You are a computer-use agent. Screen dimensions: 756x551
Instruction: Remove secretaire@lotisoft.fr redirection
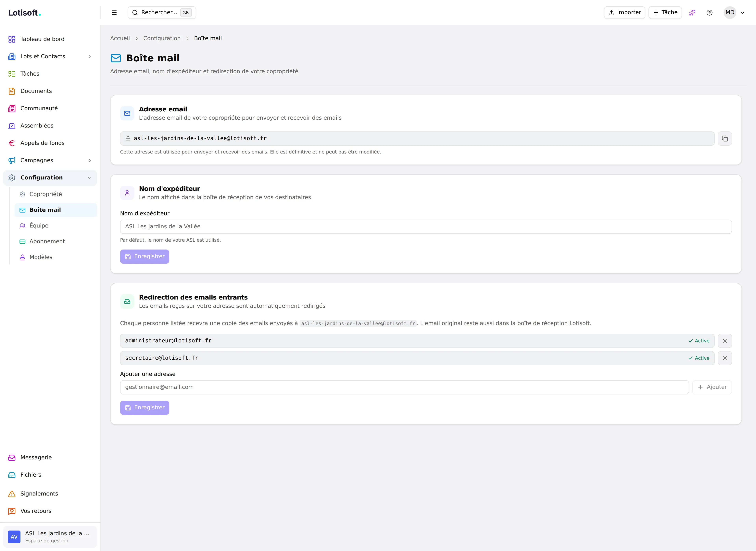click(725, 358)
